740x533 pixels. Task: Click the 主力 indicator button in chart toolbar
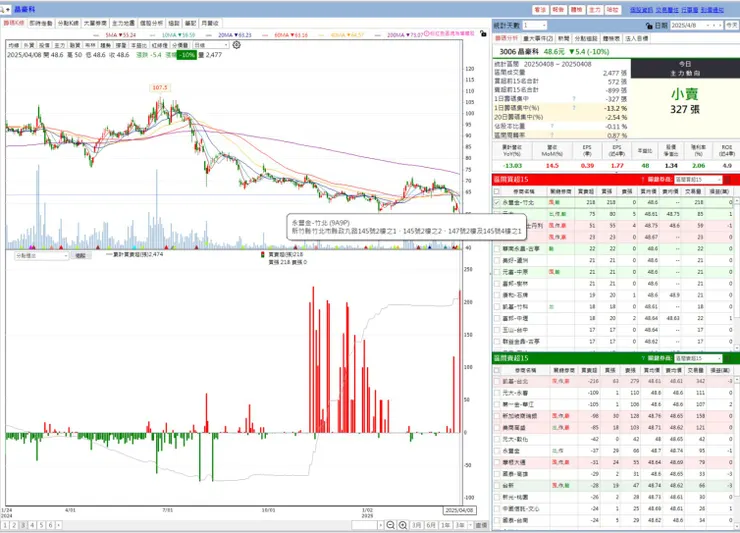point(59,45)
